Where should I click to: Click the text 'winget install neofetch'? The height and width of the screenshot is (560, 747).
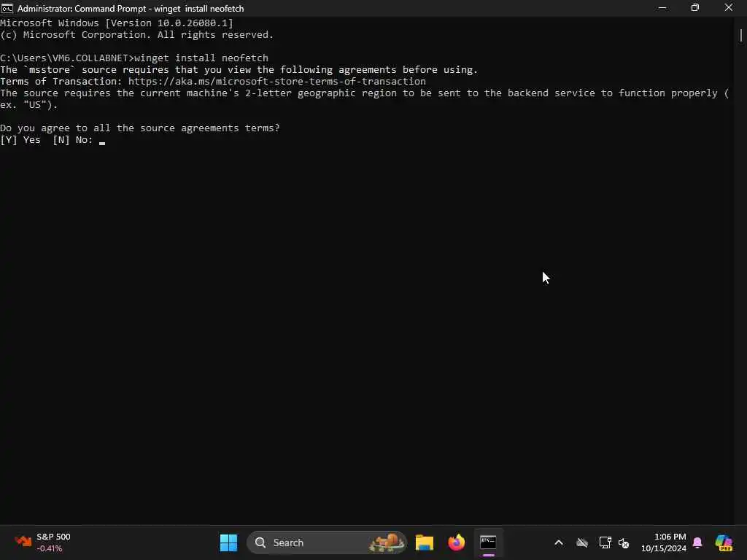201,58
